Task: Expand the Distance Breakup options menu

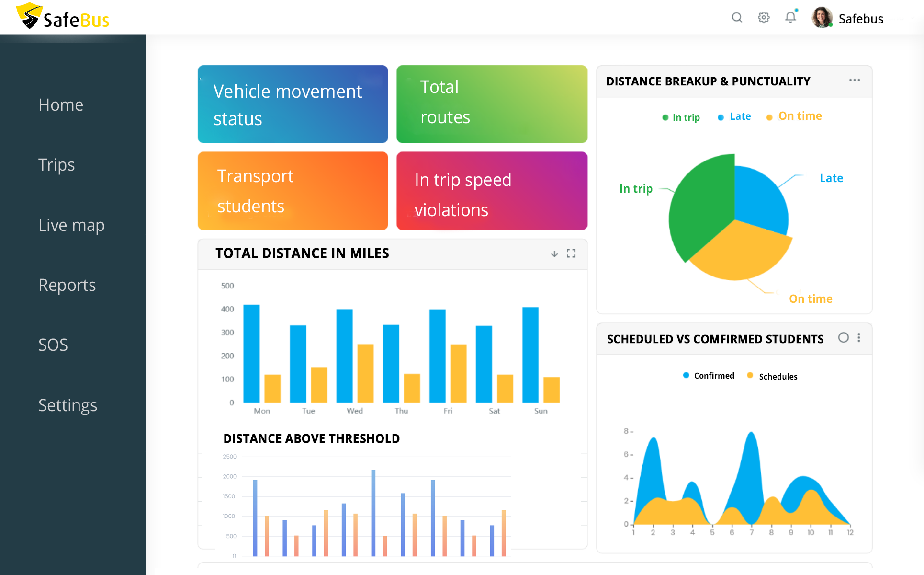Action: [x=855, y=81]
